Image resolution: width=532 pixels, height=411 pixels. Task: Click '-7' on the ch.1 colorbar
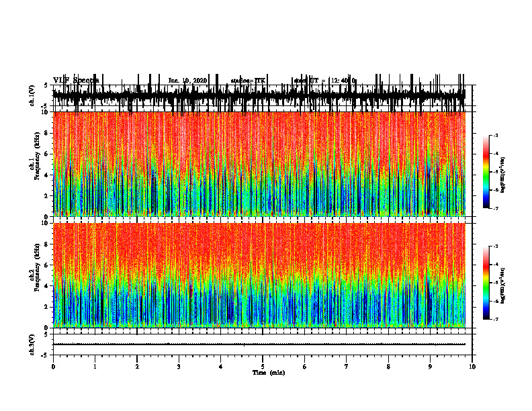pyautogui.click(x=496, y=208)
